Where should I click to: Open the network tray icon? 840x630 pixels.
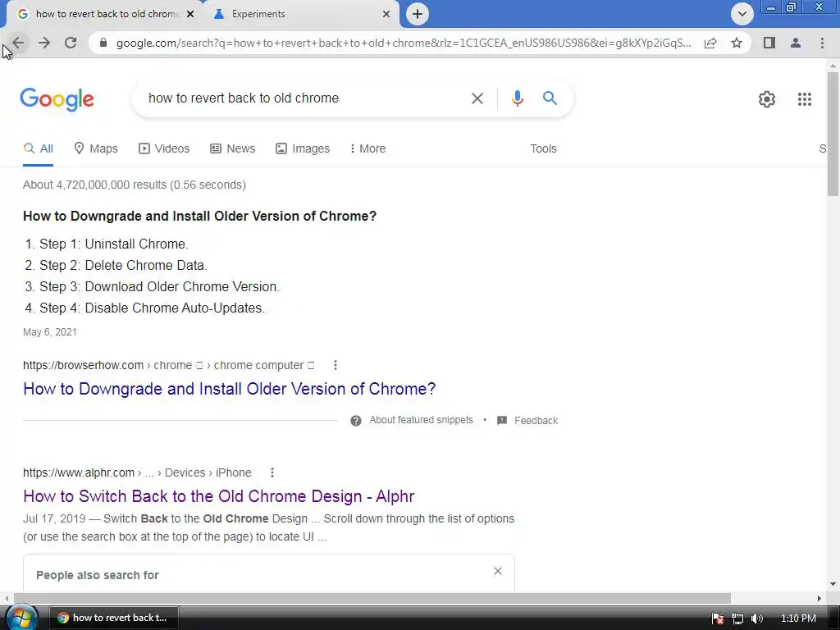pos(737,619)
